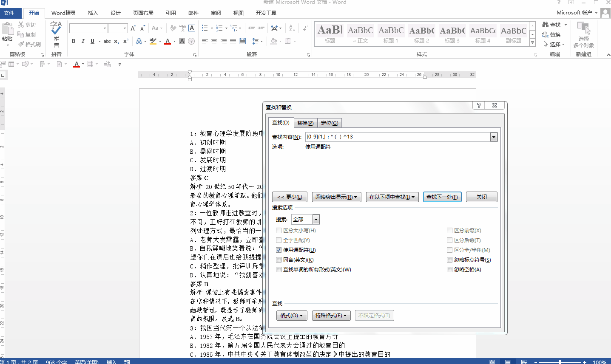Screen dimensions: 611x364
Task: Check the 忽略空格(A) checkbox
Action: click(x=449, y=270)
